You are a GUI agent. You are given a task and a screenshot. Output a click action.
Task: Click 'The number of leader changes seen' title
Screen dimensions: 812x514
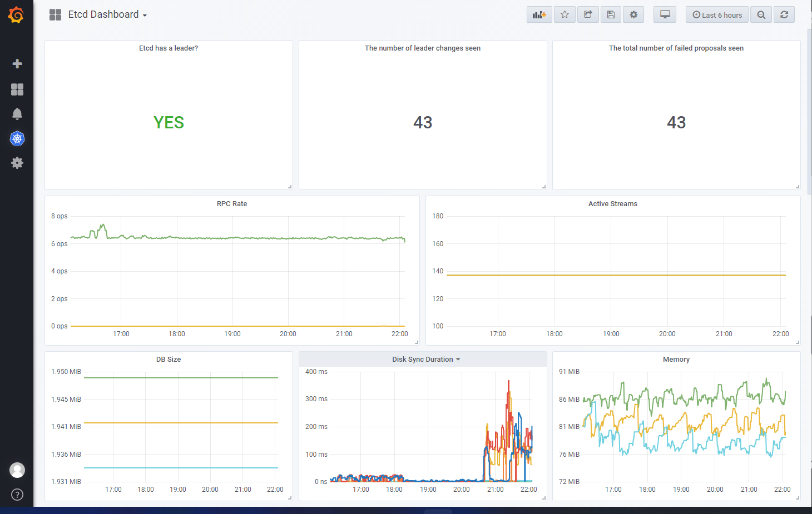point(423,48)
